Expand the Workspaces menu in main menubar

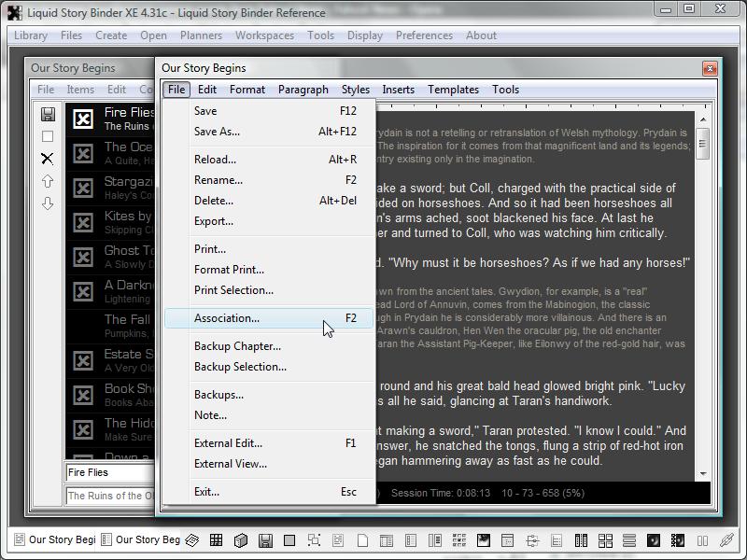tap(264, 35)
